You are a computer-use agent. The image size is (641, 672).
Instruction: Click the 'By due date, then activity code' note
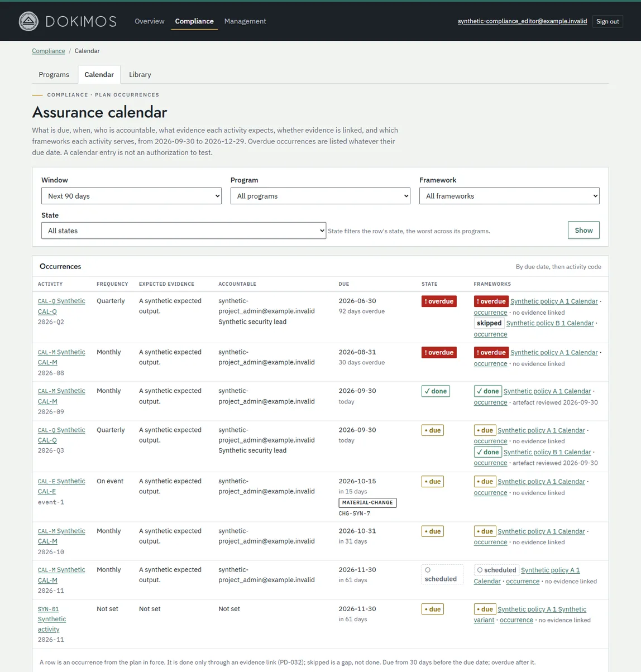(558, 267)
